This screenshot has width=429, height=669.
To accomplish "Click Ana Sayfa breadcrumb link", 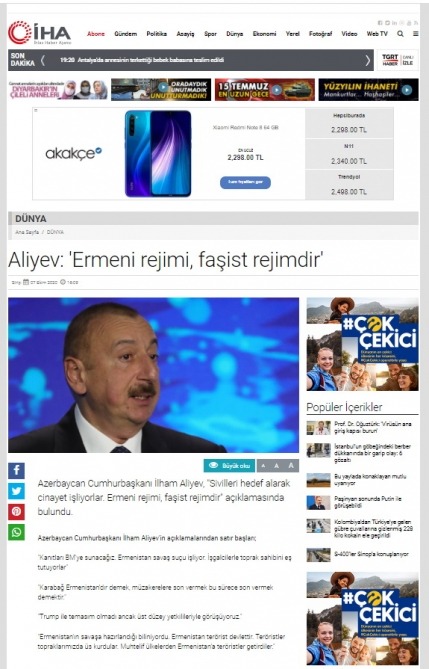I will coord(27,232).
